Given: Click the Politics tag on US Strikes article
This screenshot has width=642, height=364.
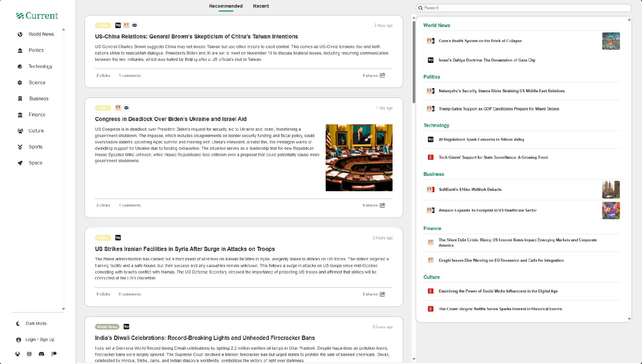Looking at the screenshot, I should tap(103, 238).
